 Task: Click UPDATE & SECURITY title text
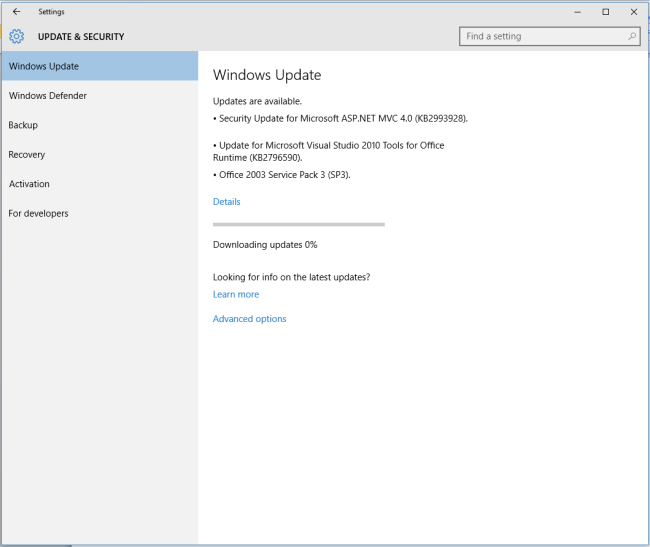coord(81,37)
